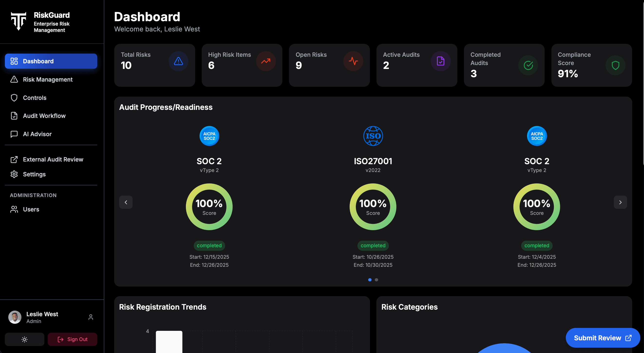This screenshot has height=353, width=644.
Task: Select the first carousel page dot
Action: click(x=370, y=280)
